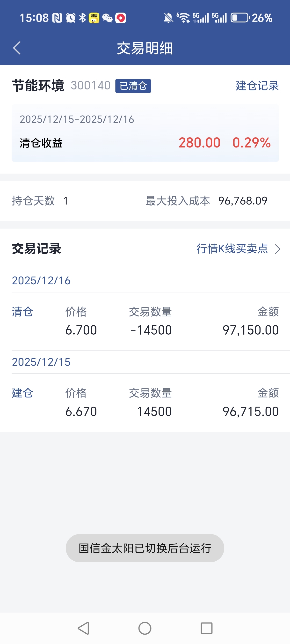Tap the alarm clock status icon

point(71,18)
